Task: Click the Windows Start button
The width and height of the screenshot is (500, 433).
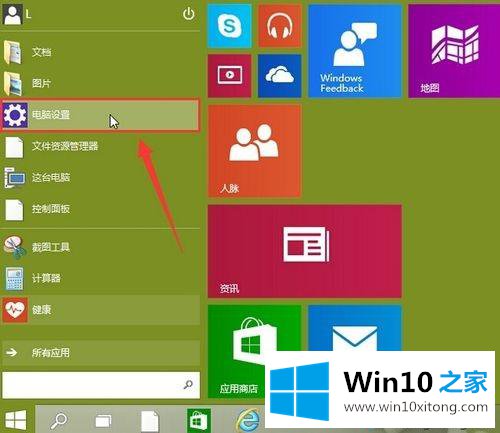Action: point(15,420)
